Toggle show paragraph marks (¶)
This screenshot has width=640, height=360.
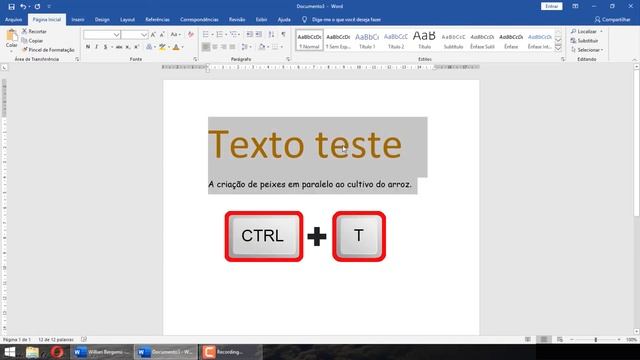click(283, 34)
